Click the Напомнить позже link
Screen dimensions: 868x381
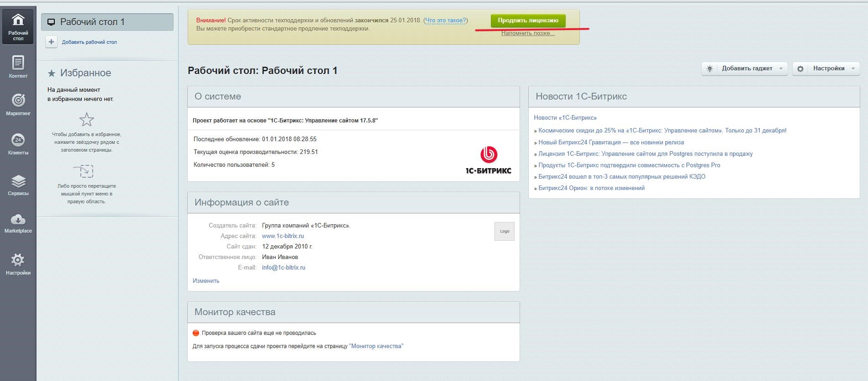coord(528,33)
